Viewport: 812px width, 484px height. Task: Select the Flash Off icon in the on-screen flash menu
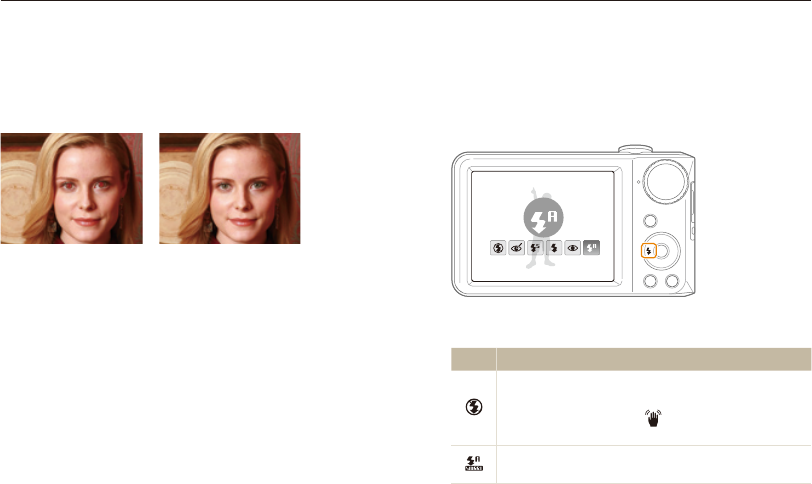pyautogui.click(x=498, y=248)
